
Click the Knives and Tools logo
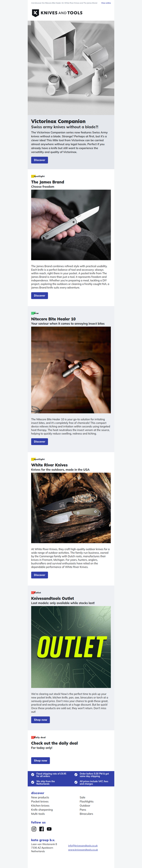tap(57, 13)
